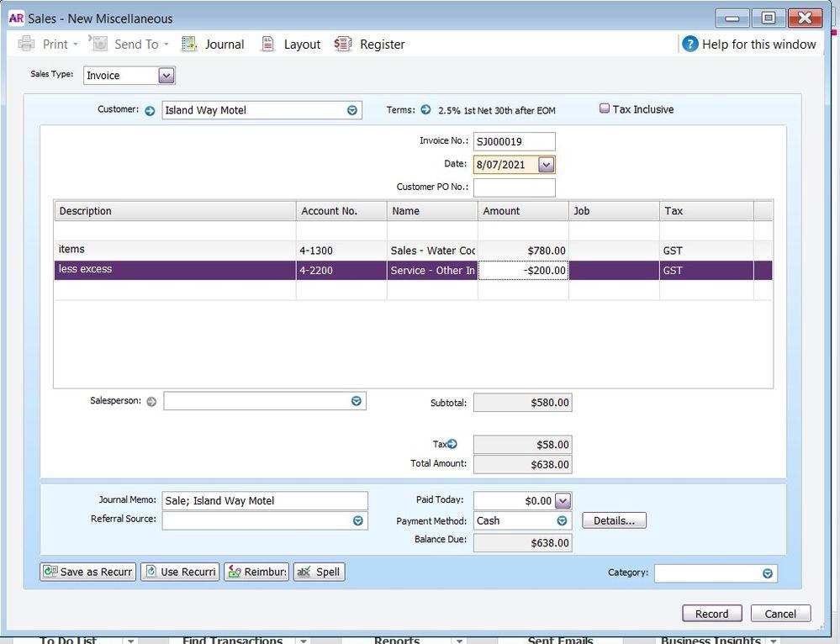Viewport: 840px width, 644px height.
Task: Click the Help for this window icon
Action: [x=690, y=44]
